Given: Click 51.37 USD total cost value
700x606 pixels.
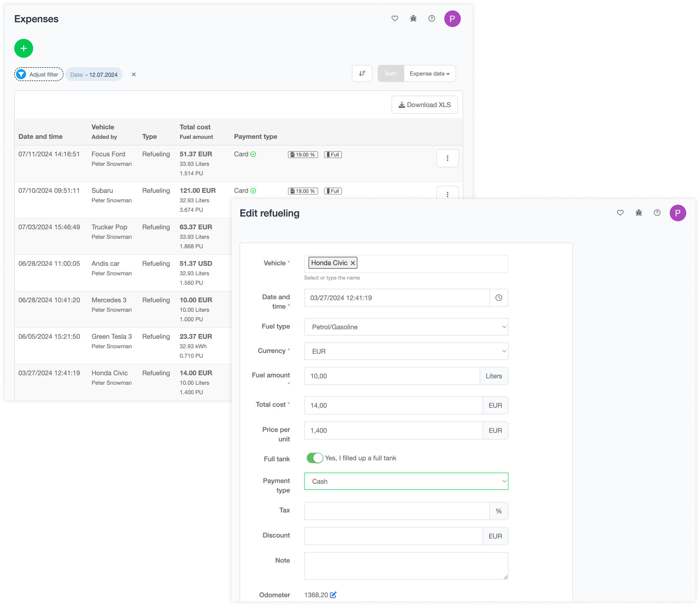Looking at the screenshot, I should (x=196, y=263).
